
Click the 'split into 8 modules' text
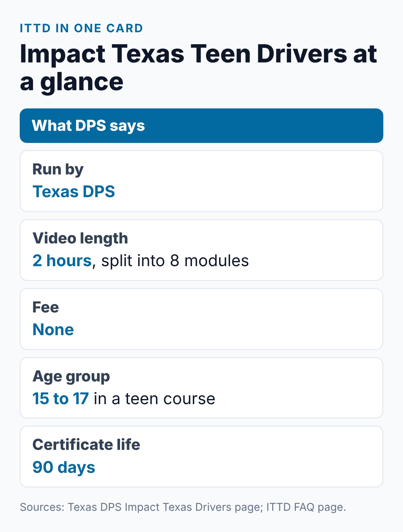coord(175,260)
